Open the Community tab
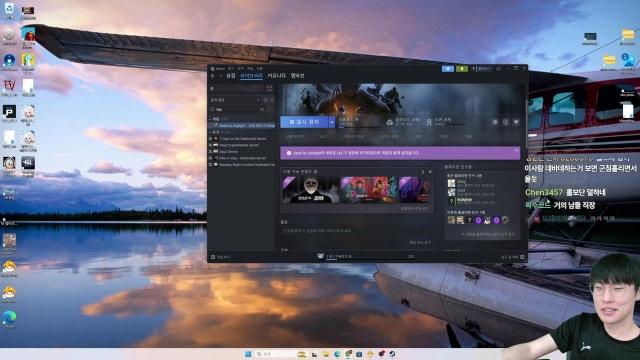The image size is (640, 360). point(276,76)
